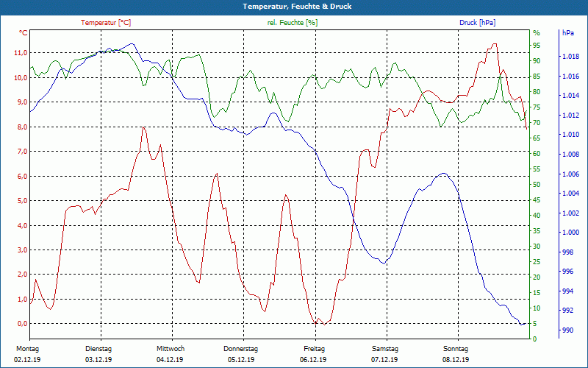The width and height of the screenshot is (588, 368).
Task: Click the '994' pressure axis value
Action: click(567, 291)
